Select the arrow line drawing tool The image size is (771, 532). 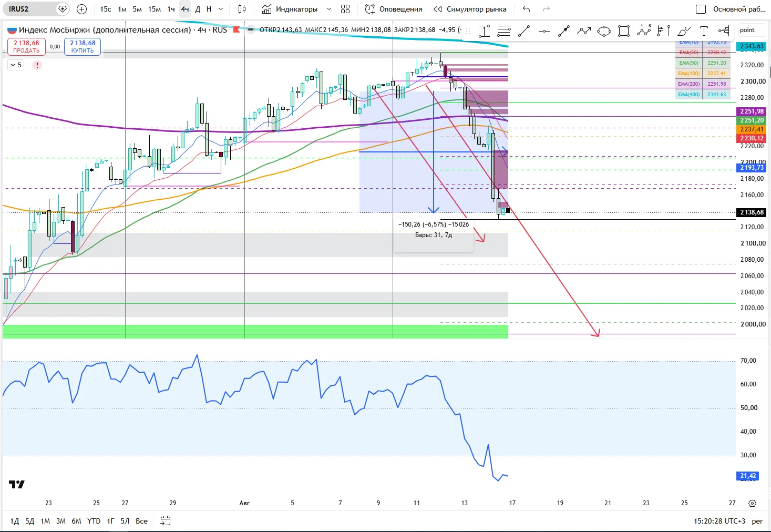tap(564, 31)
